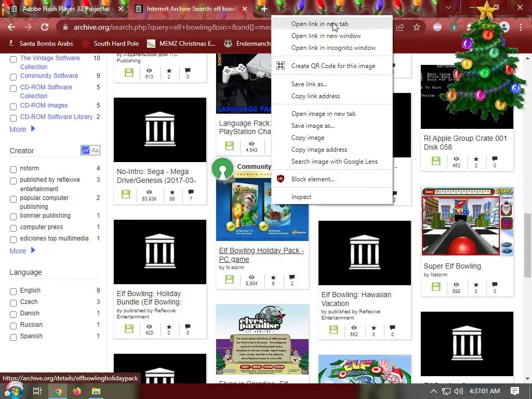Show hidden system tray icons chevron
Viewport: 532px width, 399px height.
433,391
